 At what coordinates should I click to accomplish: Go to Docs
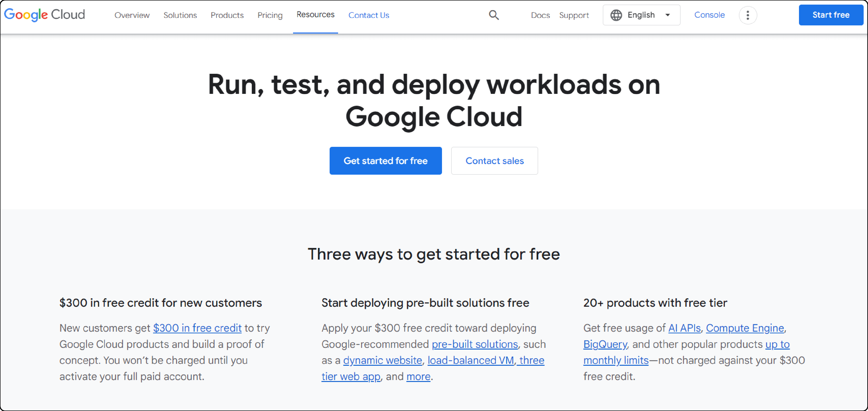click(x=540, y=15)
